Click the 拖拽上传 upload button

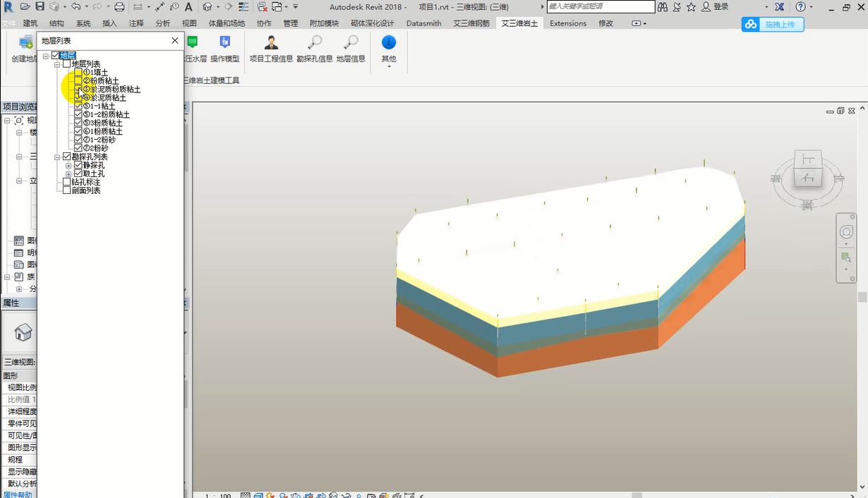tap(773, 24)
